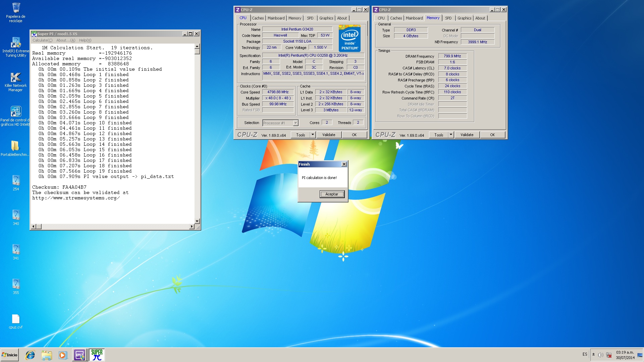Launch Internet Explorer from taskbar
Image resolution: width=644 pixels, height=362 pixels.
point(30,355)
